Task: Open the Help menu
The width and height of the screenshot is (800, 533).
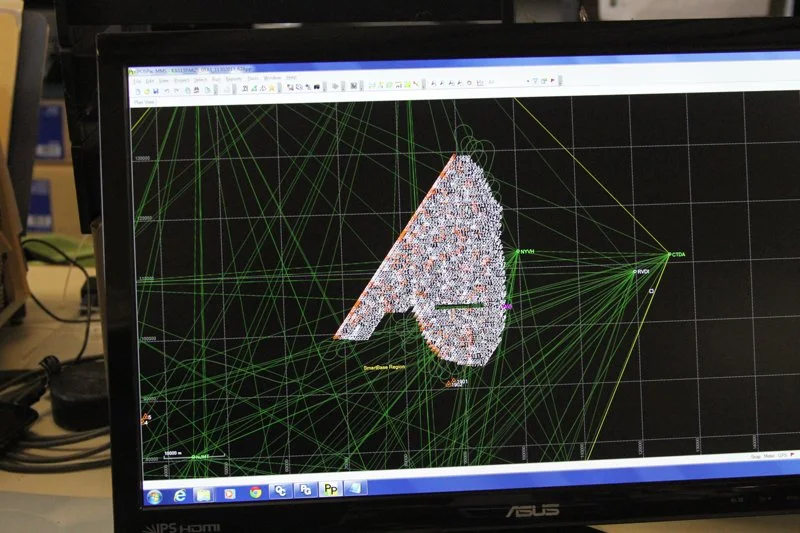Action: (291, 78)
